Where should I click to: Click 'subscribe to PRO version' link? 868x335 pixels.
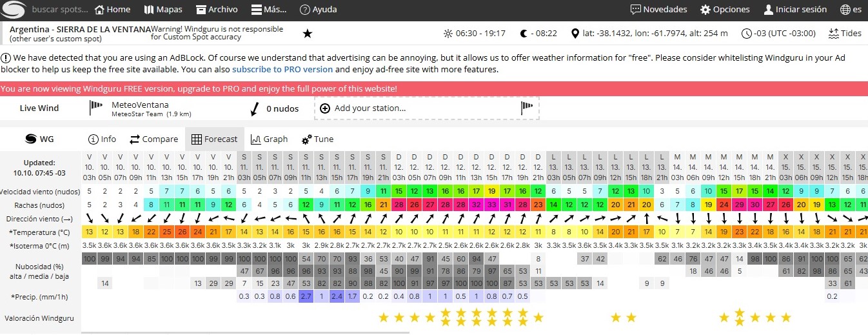click(x=282, y=69)
